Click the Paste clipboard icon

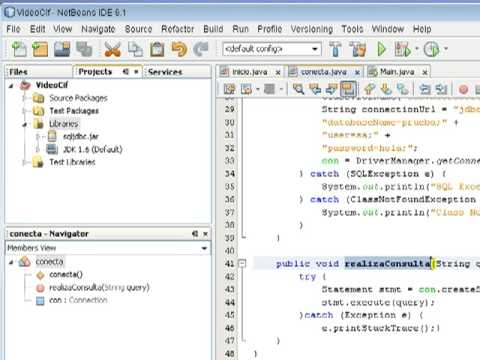(157, 49)
